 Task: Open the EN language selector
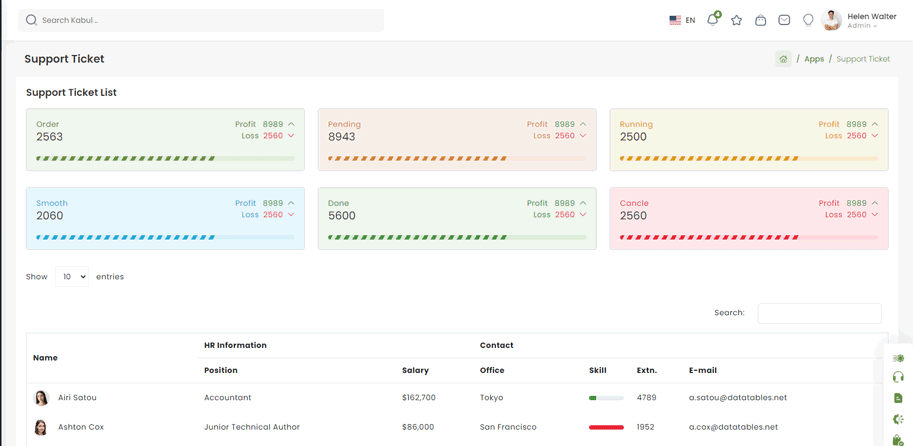pyautogui.click(x=682, y=20)
